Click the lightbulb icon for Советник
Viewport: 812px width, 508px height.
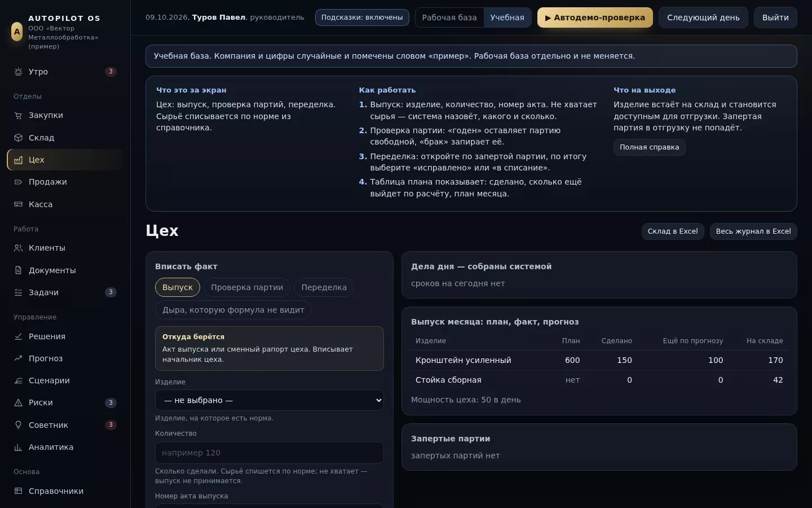(18, 425)
